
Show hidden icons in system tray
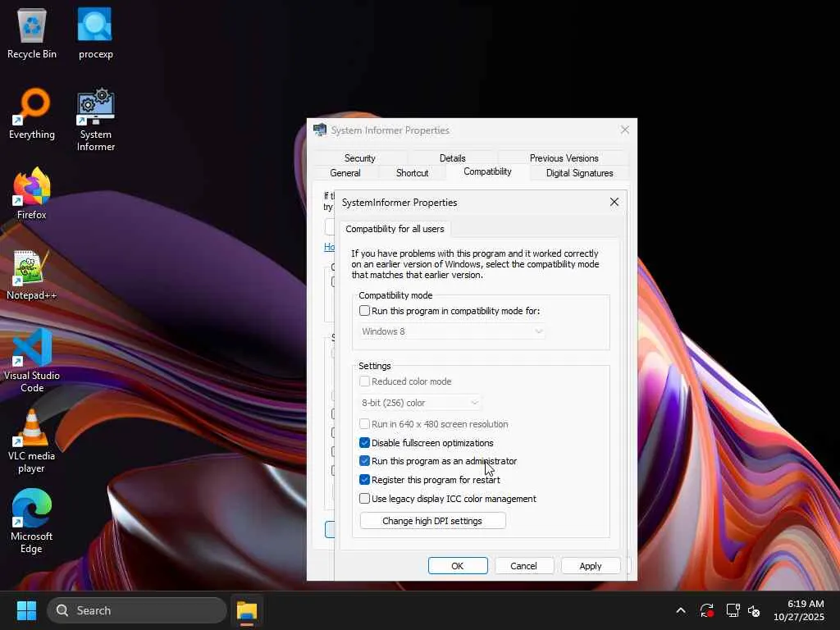coord(680,610)
